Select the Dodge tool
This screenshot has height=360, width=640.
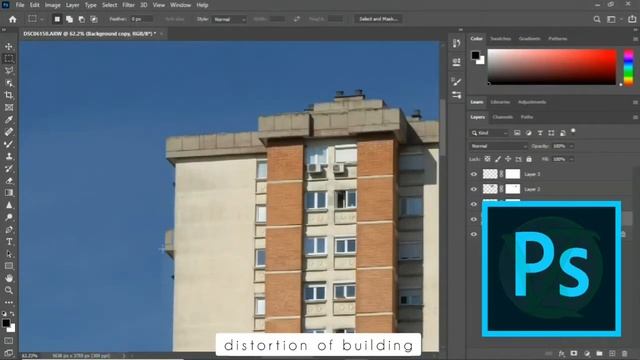pos(9,217)
